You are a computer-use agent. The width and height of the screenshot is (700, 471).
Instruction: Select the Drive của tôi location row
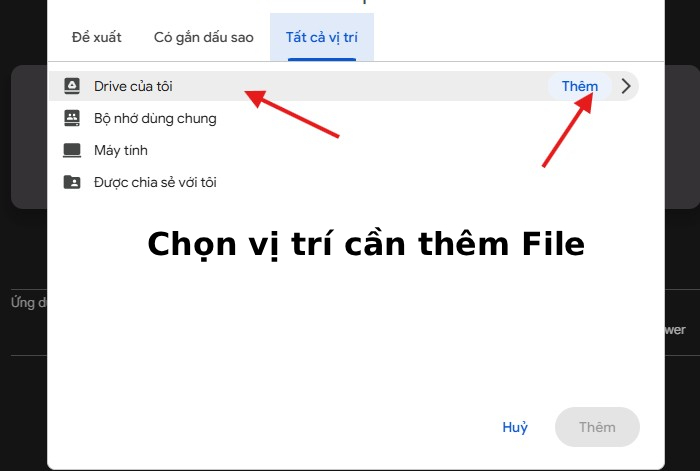coord(133,86)
